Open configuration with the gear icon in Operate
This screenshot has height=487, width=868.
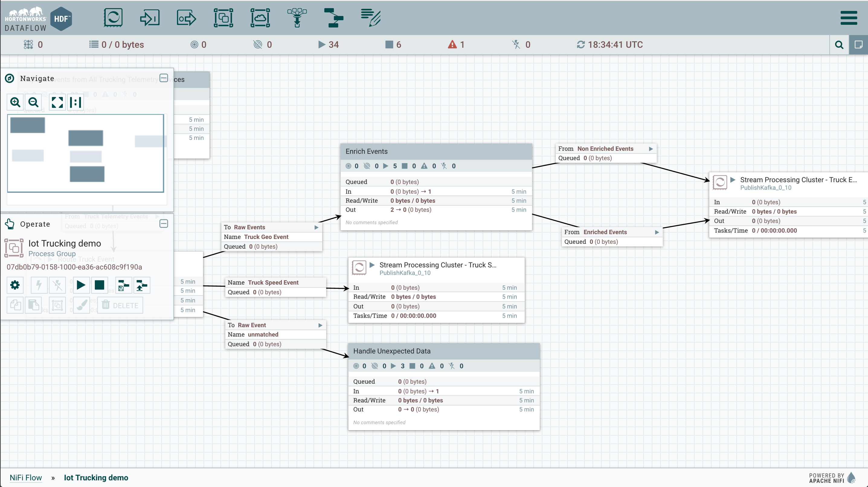pos(14,285)
